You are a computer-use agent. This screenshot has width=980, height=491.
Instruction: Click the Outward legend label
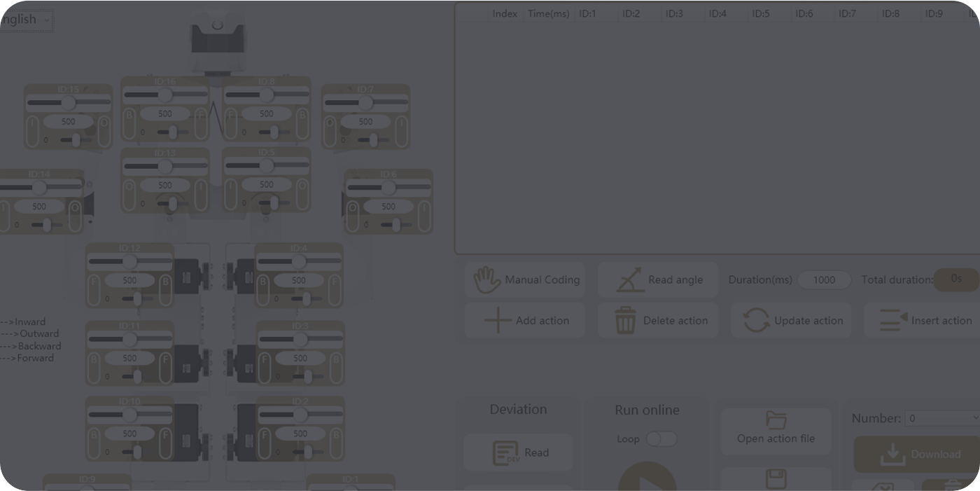(x=39, y=334)
